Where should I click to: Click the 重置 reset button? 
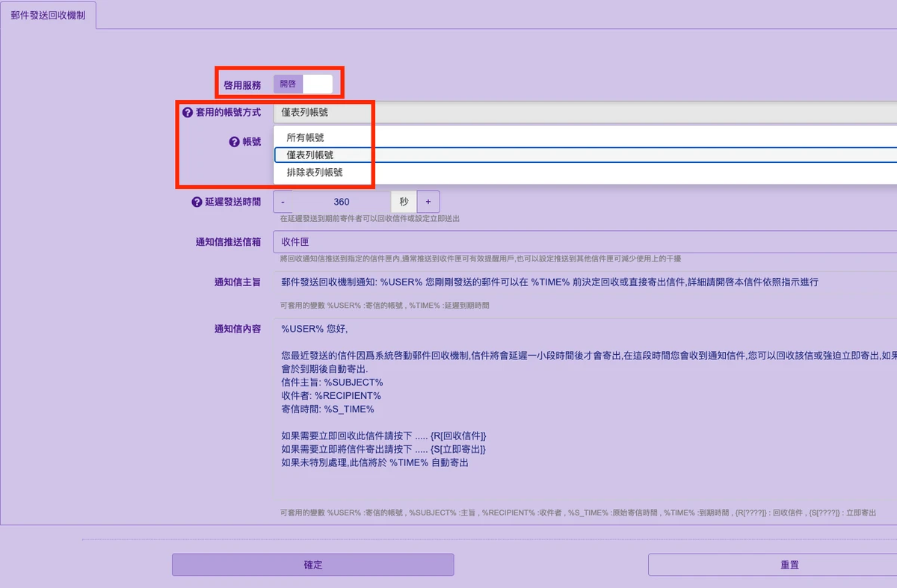(x=773, y=565)
